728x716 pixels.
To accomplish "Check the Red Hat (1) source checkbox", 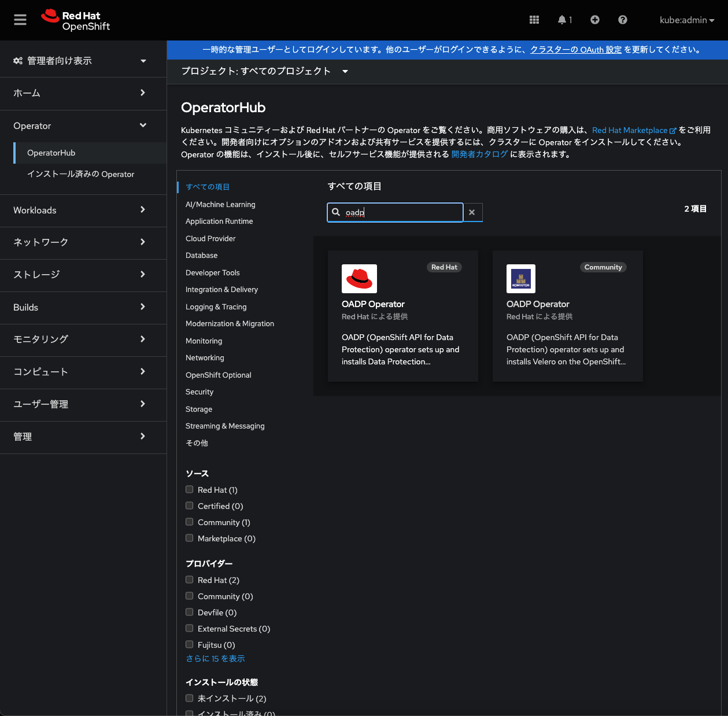I will [189, 489].
